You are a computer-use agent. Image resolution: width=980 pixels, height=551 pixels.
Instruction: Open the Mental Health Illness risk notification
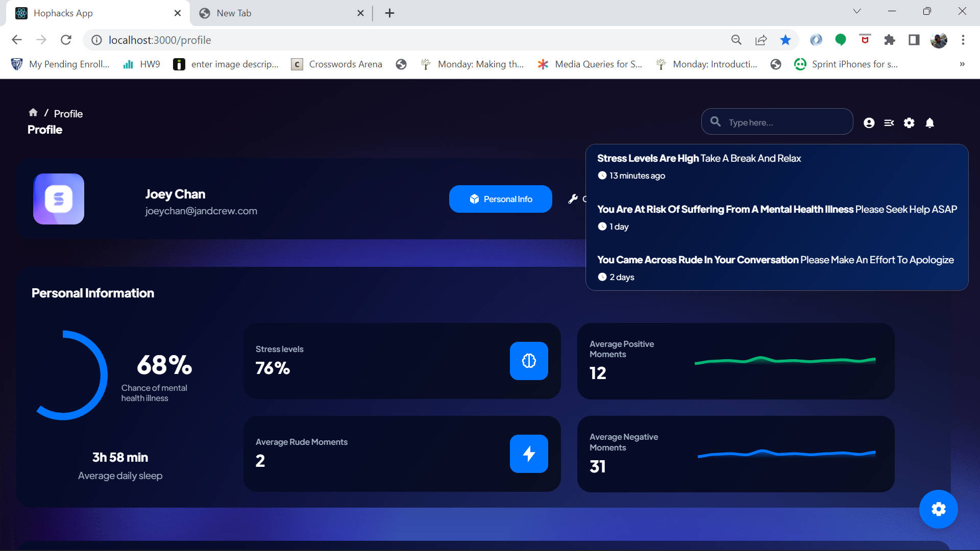(x=776, y=210)
